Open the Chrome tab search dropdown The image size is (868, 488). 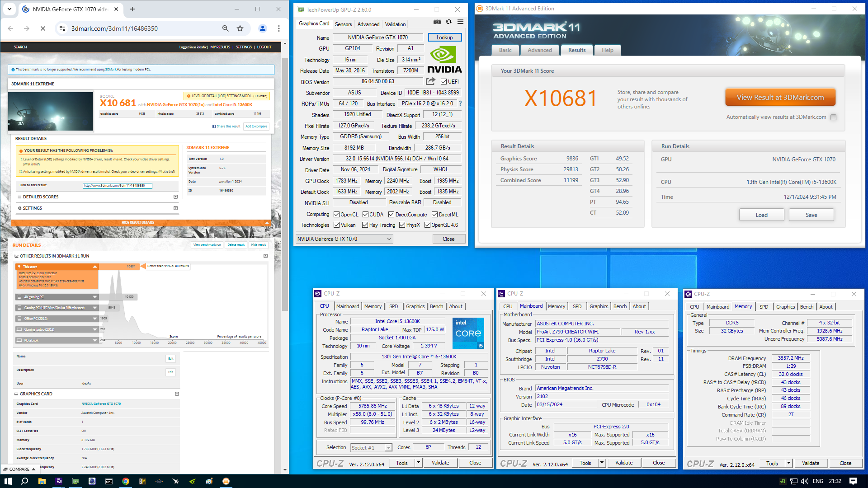click(x=9, y=9)
